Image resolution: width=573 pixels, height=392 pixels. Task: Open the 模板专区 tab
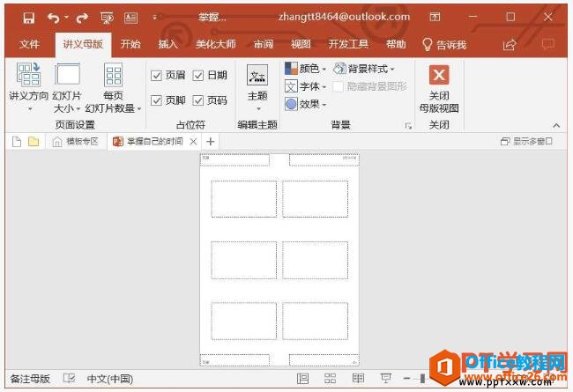pos(76,141)
